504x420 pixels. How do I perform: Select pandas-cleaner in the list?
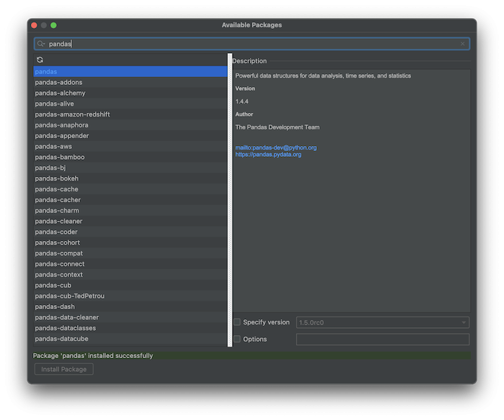pos(130,221)
